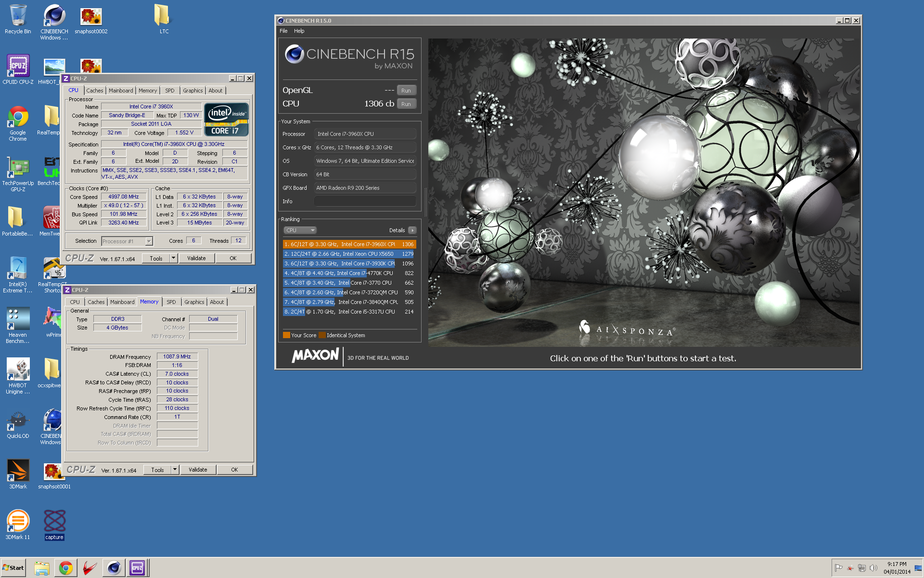This screenshot has width=924, height=578.
Task: Switch to Mainboard tab in top CPU-Z
Action: [x=121, y=91]
